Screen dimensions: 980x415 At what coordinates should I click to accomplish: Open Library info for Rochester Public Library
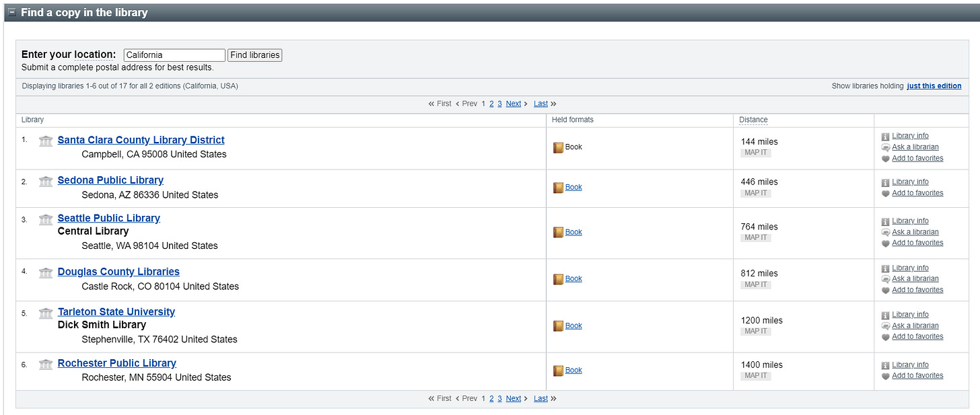coord(910,365)
